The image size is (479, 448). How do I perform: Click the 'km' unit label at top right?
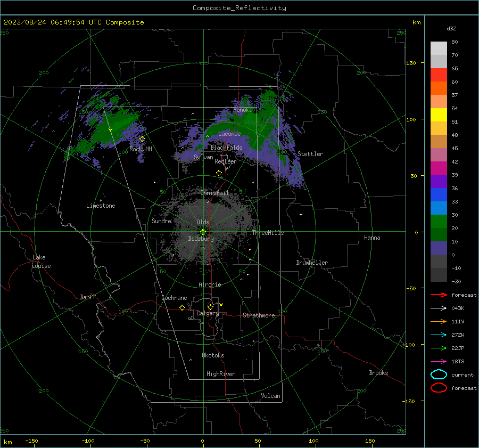[x=416, y=22]
